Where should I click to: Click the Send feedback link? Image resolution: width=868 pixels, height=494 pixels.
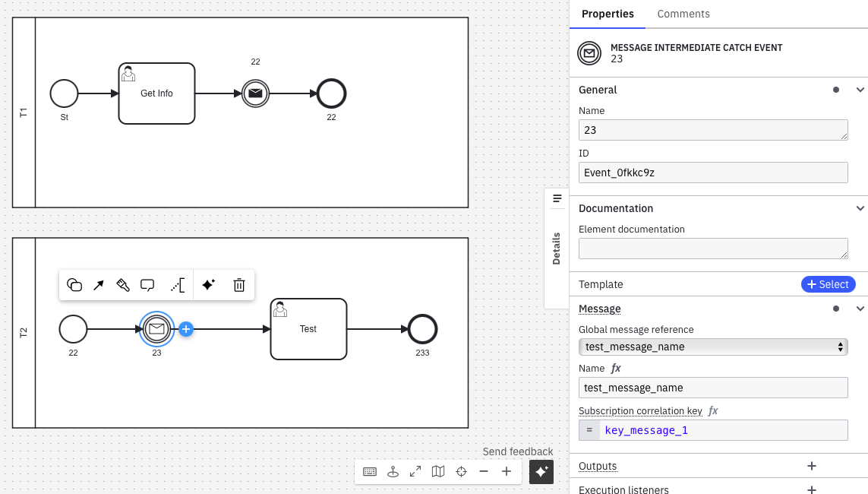click(518, 451)
